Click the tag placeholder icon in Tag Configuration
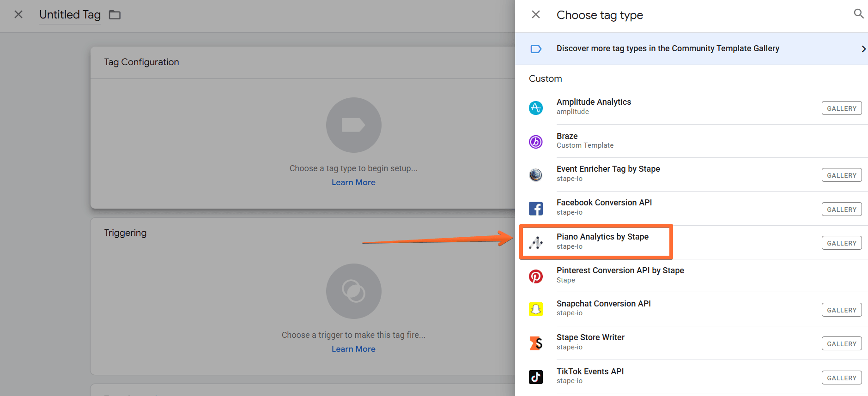Viewport: 868px width, 396px height. tap(353, 125)
